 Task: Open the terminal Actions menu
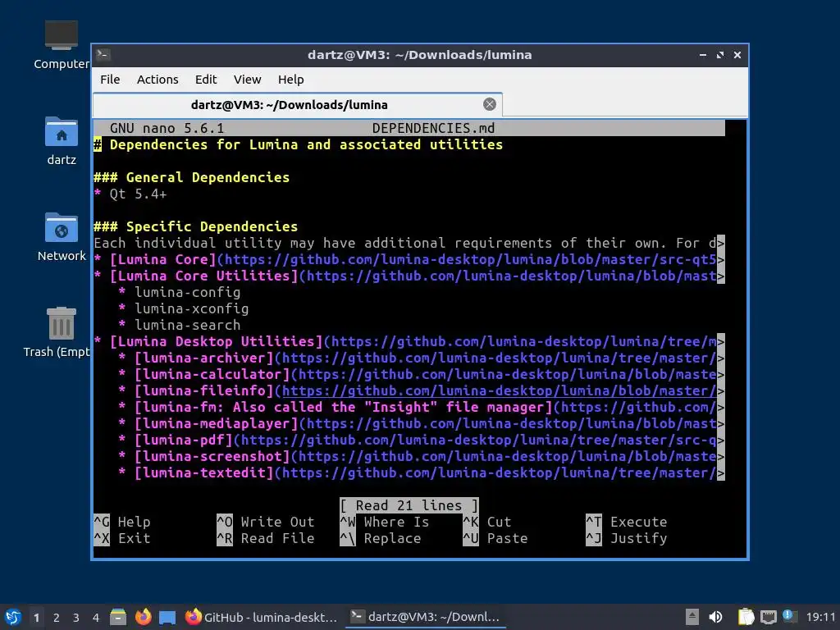point(157,80)
